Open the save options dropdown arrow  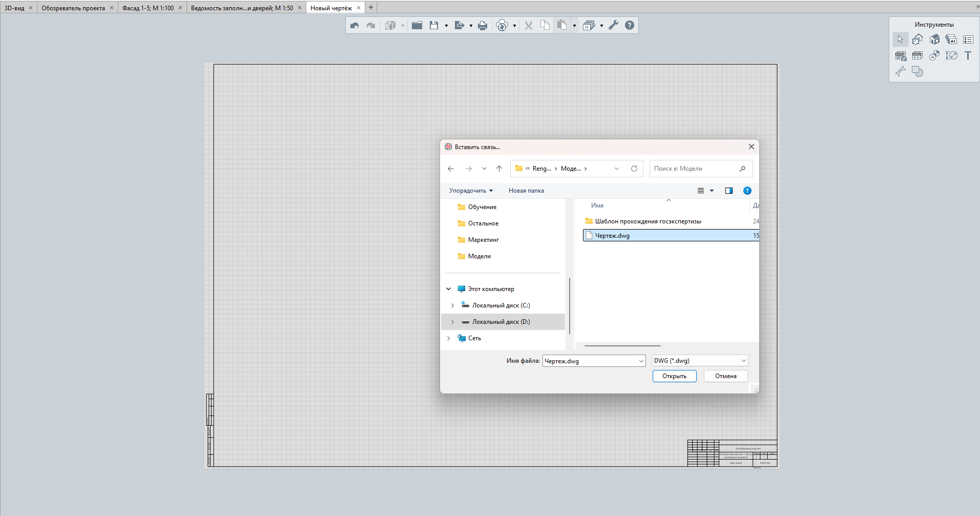[x=446, y=26]
